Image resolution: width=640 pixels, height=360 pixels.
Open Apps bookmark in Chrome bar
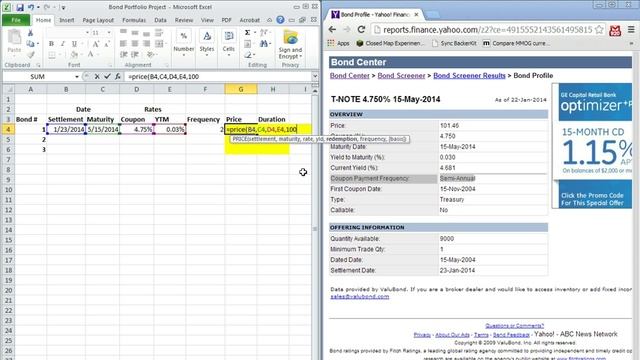pyautogui.click(x=338, y=43)
